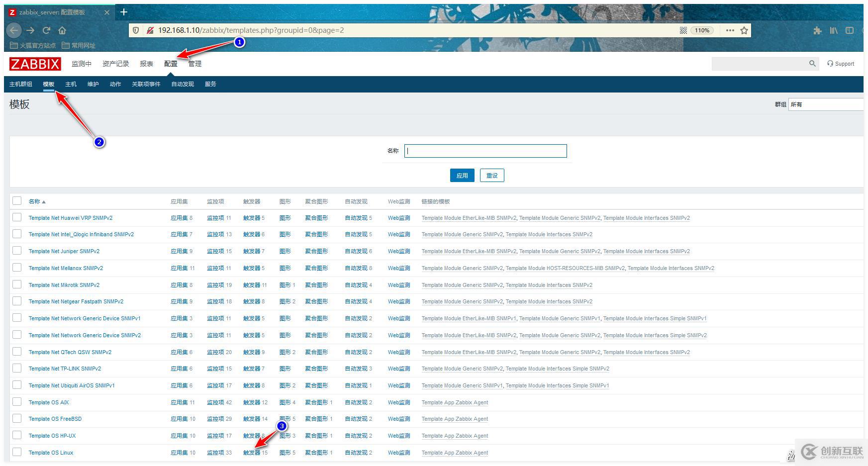Sort the table by 名称 column

tap(37, 201)
